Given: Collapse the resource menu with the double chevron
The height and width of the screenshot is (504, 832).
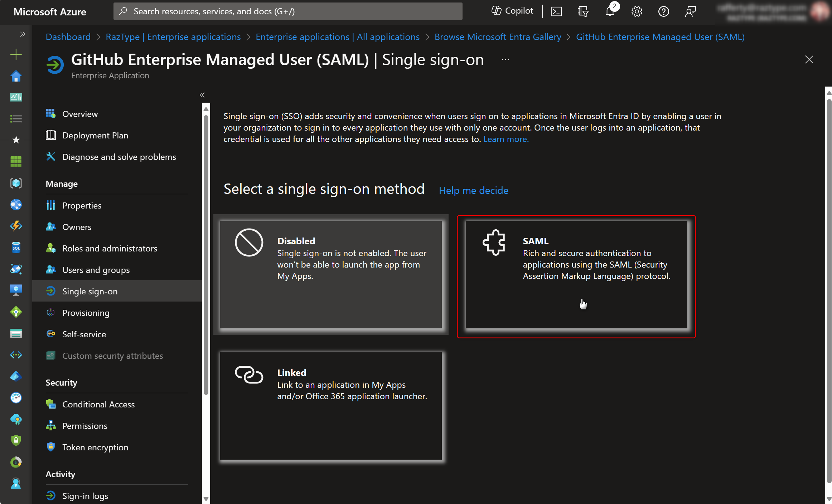Looking at the screenshot, I should click(x=202, y=95).
